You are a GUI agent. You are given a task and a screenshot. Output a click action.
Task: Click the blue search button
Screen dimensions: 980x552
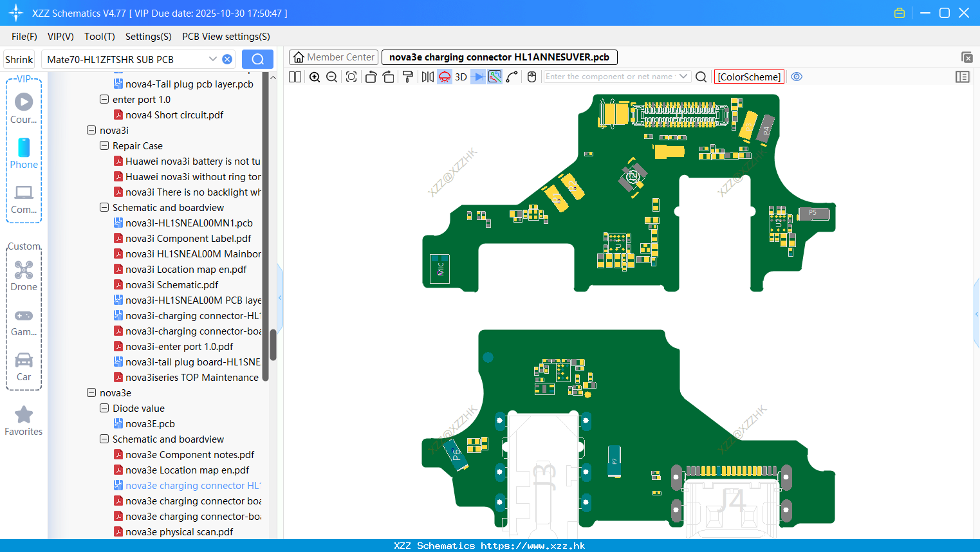[x=257, y=59]
